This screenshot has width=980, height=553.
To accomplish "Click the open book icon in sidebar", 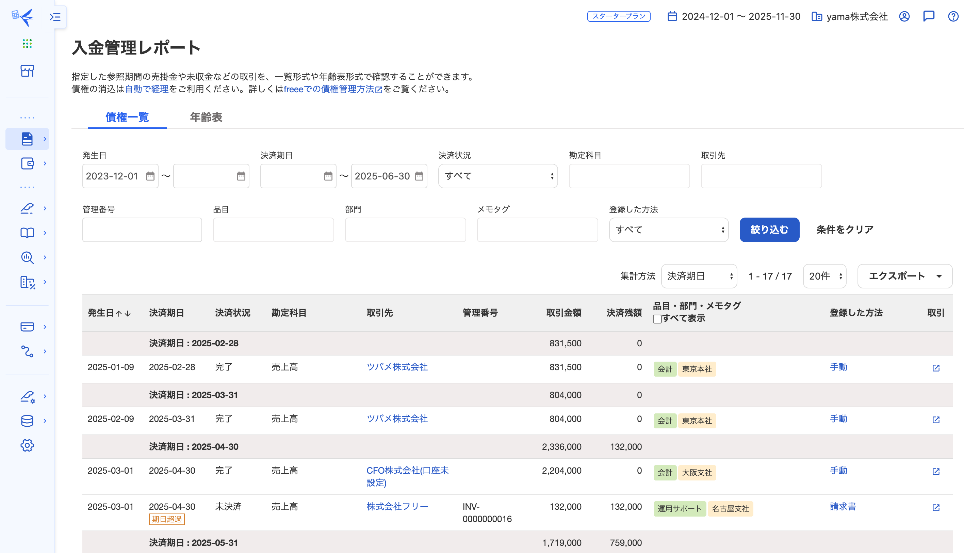I will pyautogui.click(x=27, y=233).
